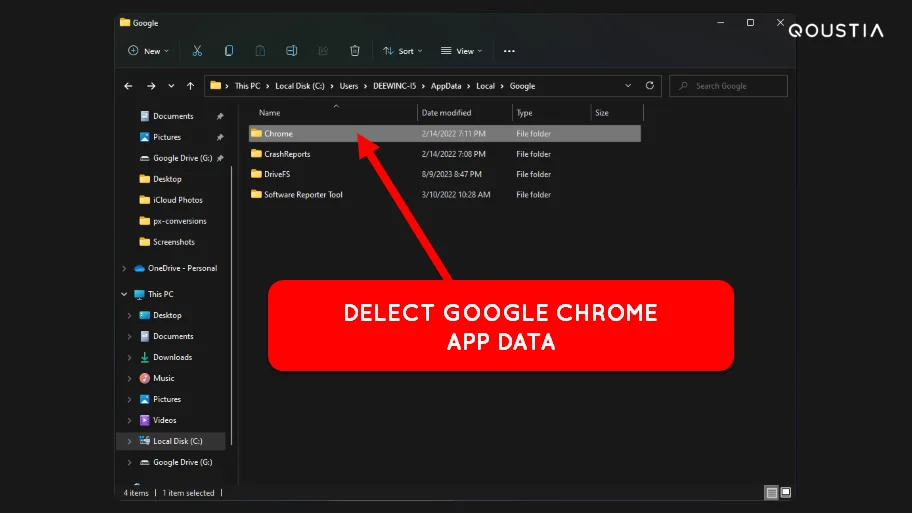Open the View layout menu
The width and height of the screenshot is (912, 513).
tap(462, 51)
